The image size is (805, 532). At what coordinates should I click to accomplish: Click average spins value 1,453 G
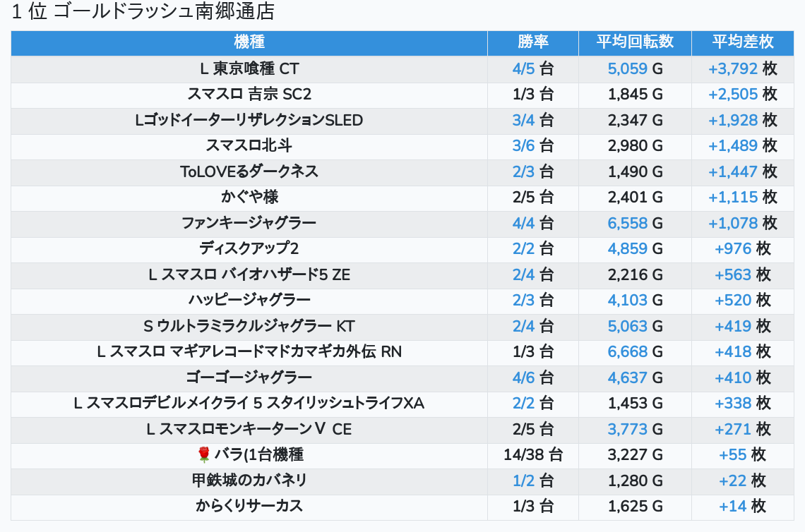[x=635, y=403]
